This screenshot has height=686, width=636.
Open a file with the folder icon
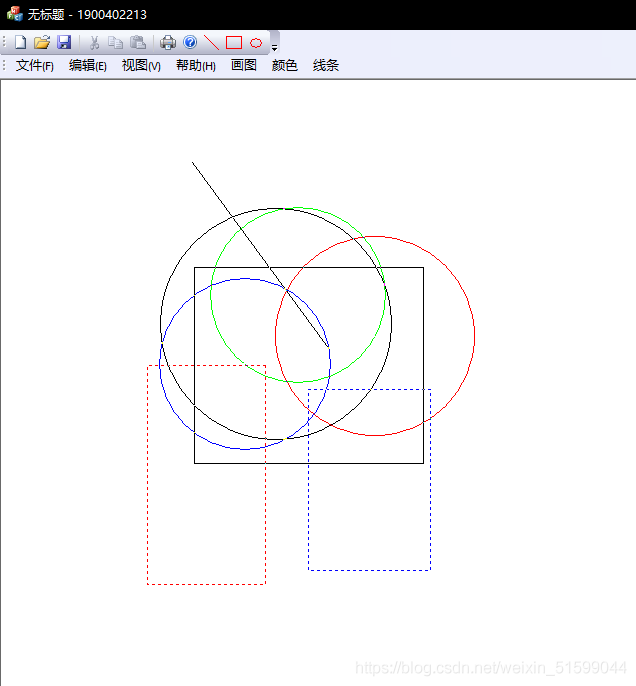coord(42,42)
